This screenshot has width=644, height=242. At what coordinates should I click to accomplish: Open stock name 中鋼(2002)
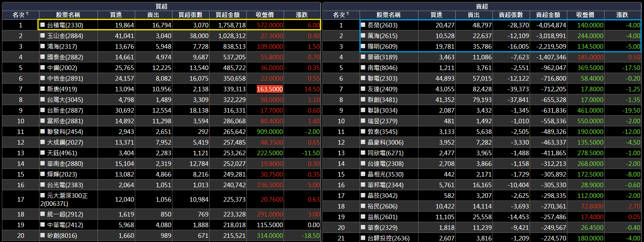click(62, 68)
